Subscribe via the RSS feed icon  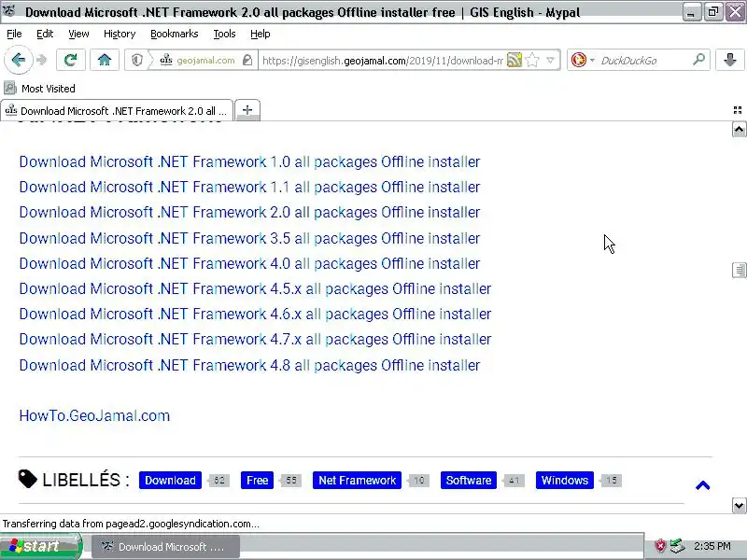[x=514, y=60]
